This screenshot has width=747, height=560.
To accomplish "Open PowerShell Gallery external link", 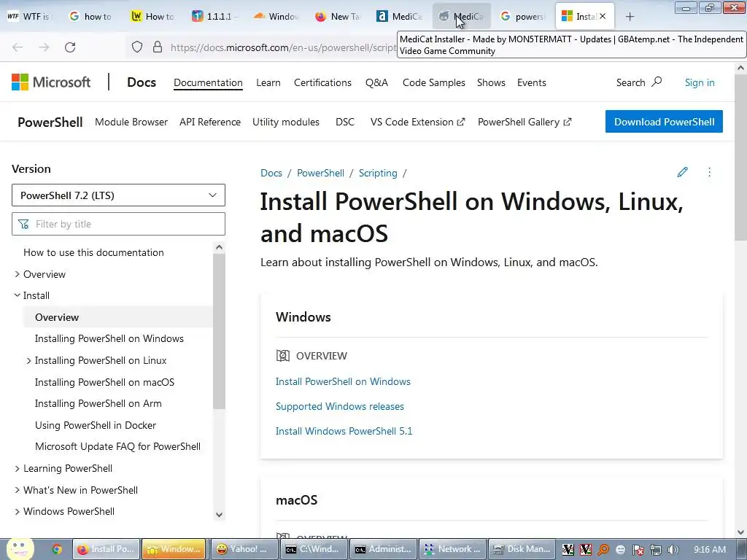I will point(524,122).
